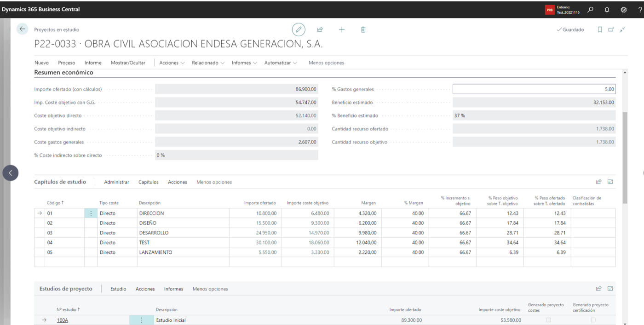This screenshot has height=325, width=644.
Task: Toggle Generado proyecto certificación checkbox
Action: click(593, 320)
